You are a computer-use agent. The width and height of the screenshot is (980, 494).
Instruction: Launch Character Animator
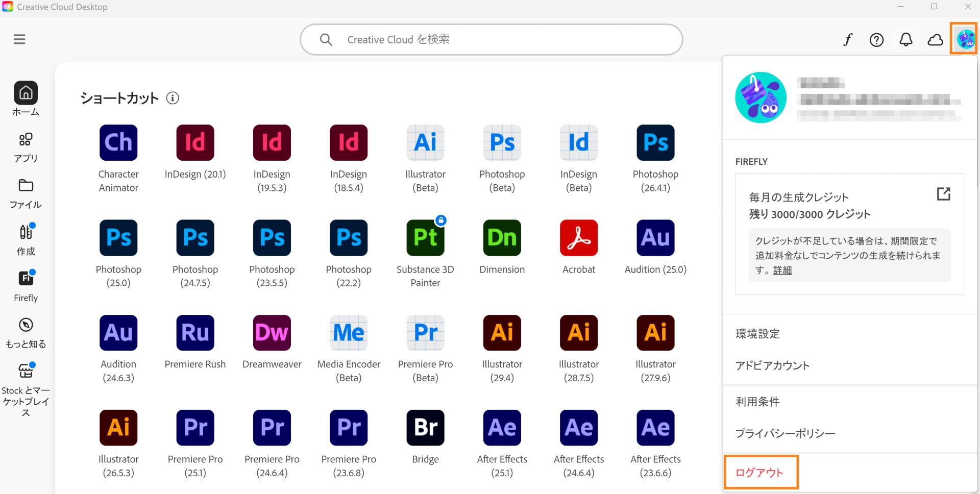pyautogui.click(x=118, y=143)
